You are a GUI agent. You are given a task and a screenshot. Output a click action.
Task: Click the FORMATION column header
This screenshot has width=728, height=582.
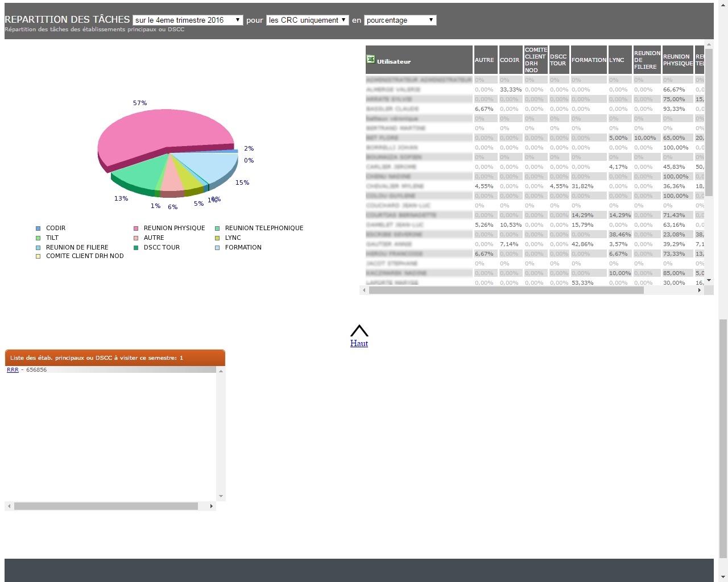pyautogui.click(x=588, y=60)
